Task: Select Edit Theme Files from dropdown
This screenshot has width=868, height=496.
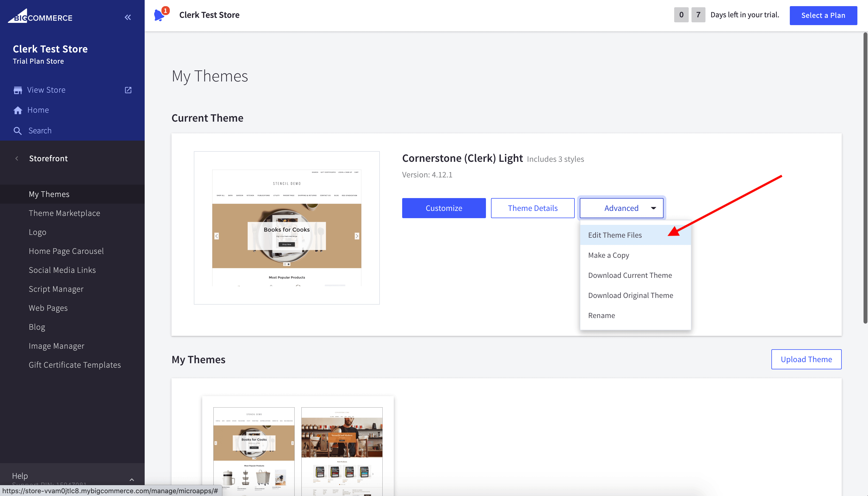Action: 615,235
